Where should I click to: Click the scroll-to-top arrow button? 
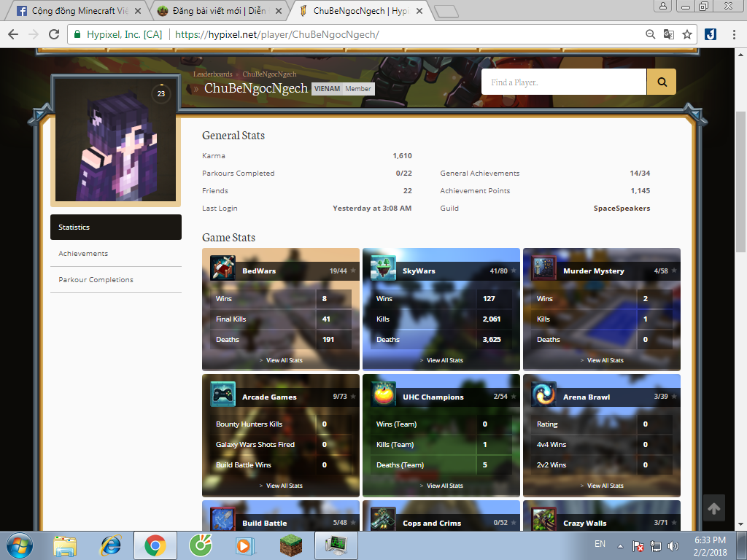pos(713,508)
